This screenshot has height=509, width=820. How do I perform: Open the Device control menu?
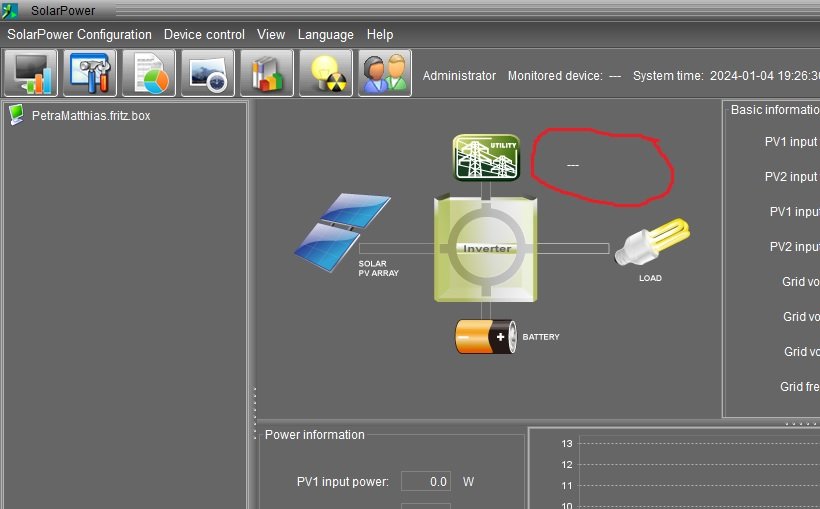tap(204, 34)
